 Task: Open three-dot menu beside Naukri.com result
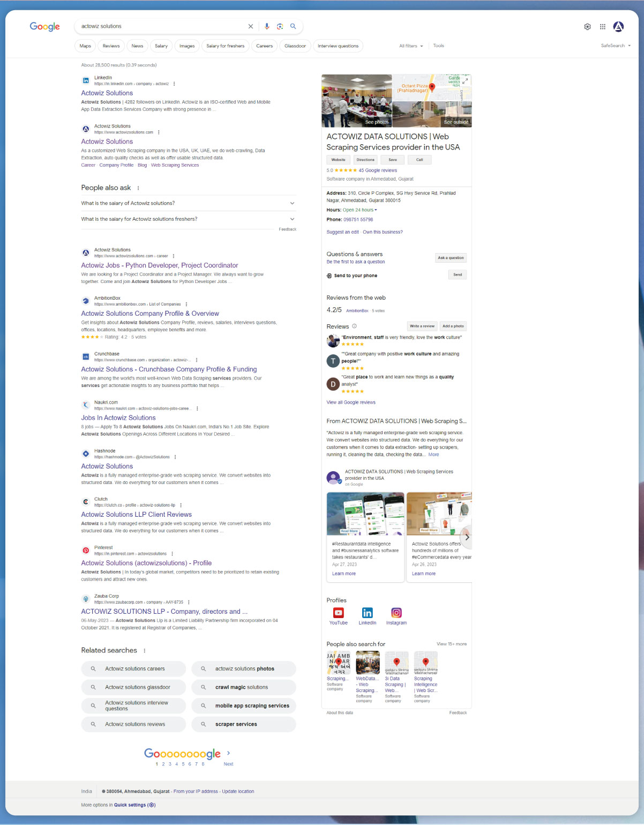click(x=197, y=408)
